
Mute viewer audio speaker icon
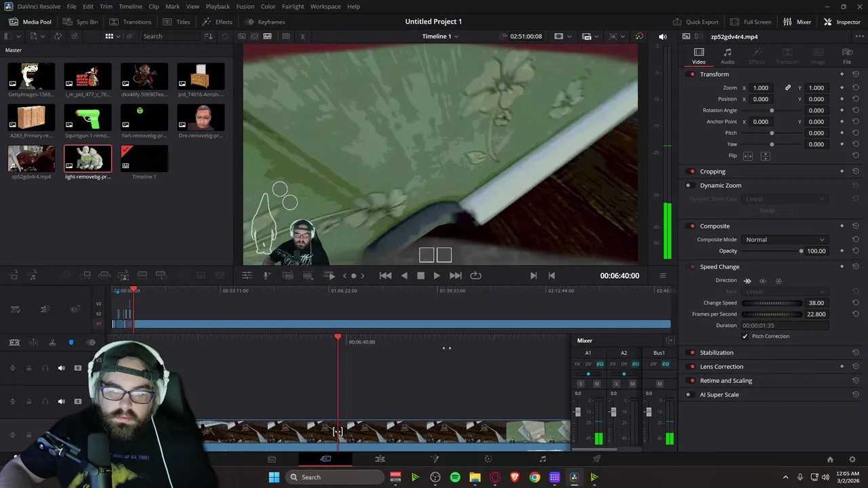[x=663, y=36]
